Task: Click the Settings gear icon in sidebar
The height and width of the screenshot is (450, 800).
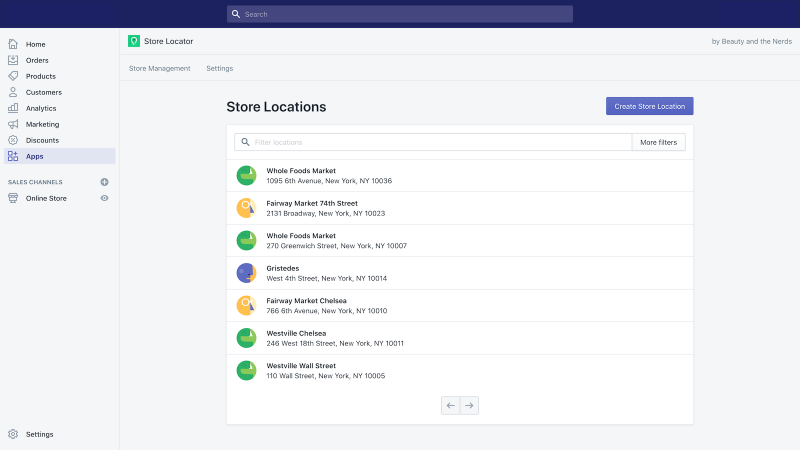Action: [13, 434]
